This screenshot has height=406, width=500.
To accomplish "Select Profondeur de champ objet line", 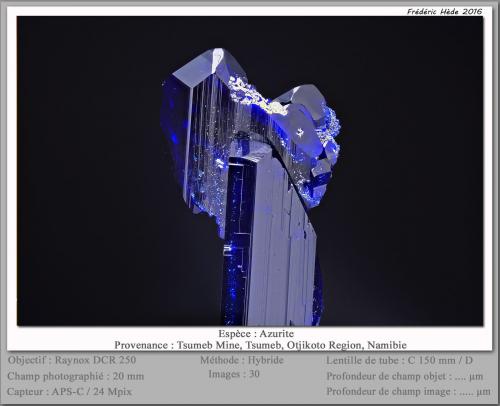I will 405,376.
